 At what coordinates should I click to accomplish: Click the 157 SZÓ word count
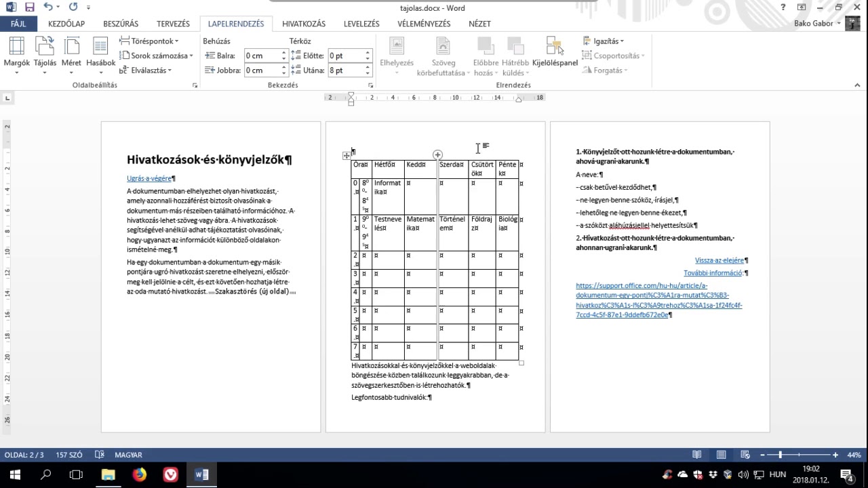pyautogui.click(x=69, y=455)
